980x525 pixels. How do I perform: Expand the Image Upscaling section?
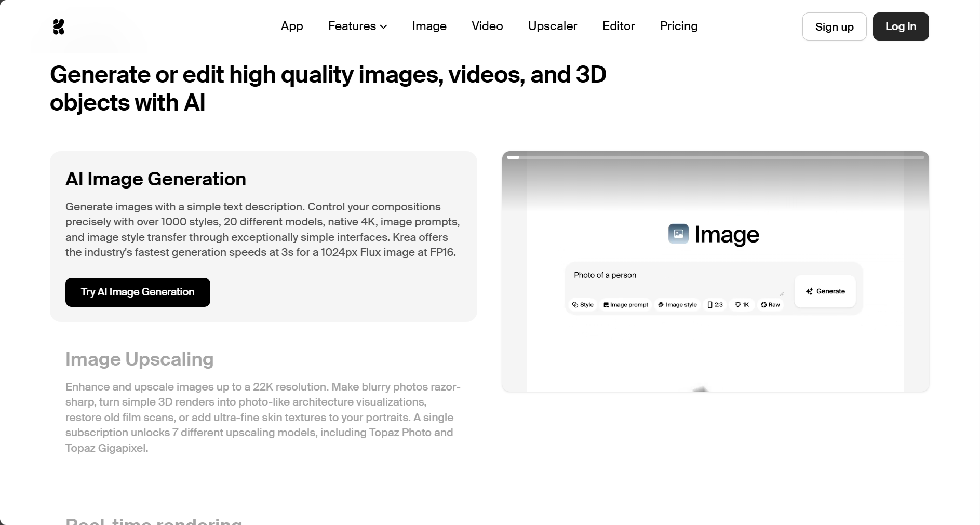pos(139,359)
